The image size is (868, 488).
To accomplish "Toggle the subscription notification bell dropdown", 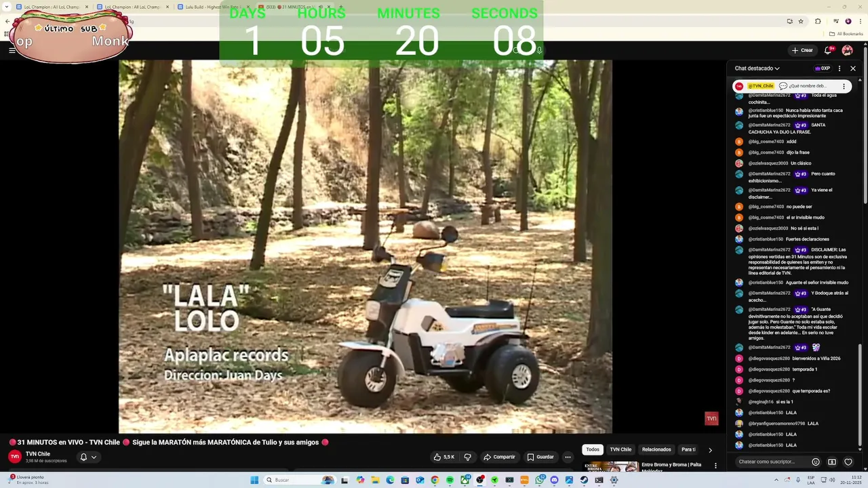I will tap(88, 457).
